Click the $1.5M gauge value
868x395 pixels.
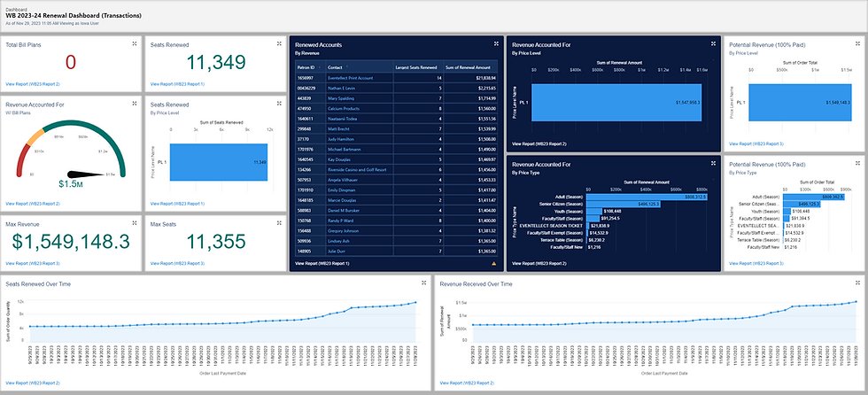(x=71, y=183)
